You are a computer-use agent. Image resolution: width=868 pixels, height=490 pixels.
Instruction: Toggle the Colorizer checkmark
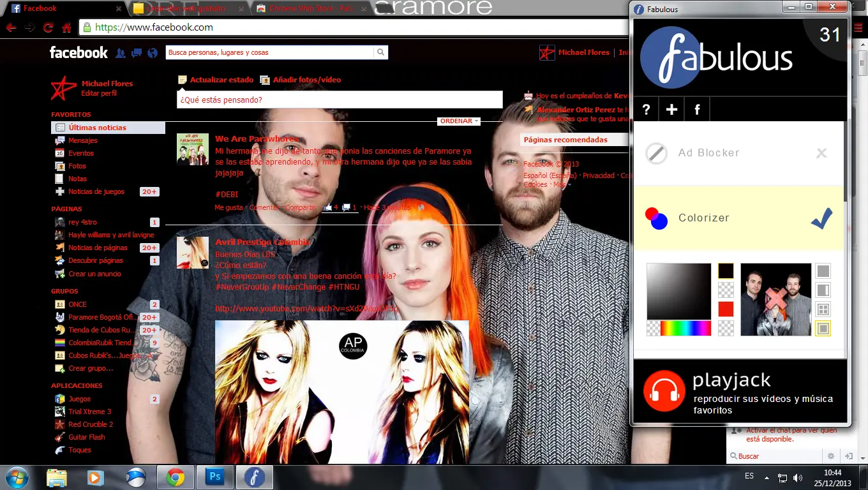pos(821,218)
